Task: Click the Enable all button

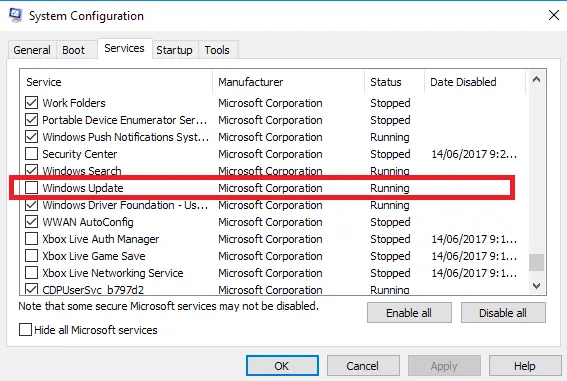Action: [409, 313]
